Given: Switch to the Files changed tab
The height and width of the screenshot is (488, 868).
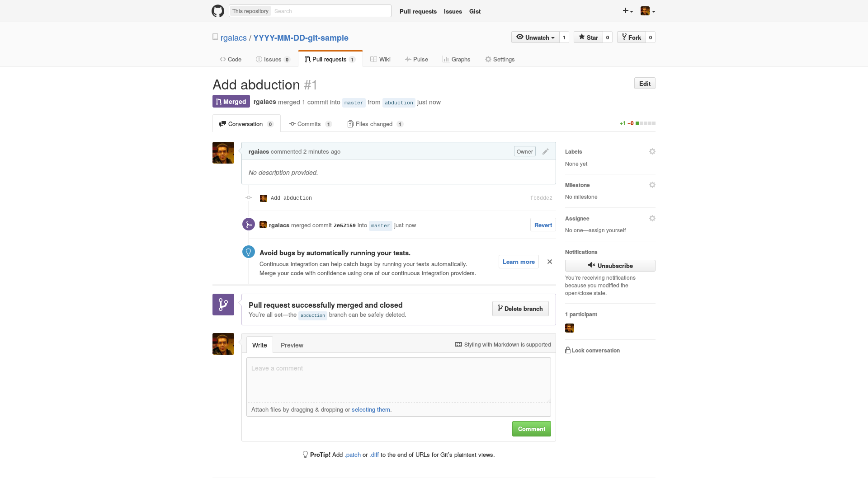Looking at the screenshot, I should (x=375, y=124).
